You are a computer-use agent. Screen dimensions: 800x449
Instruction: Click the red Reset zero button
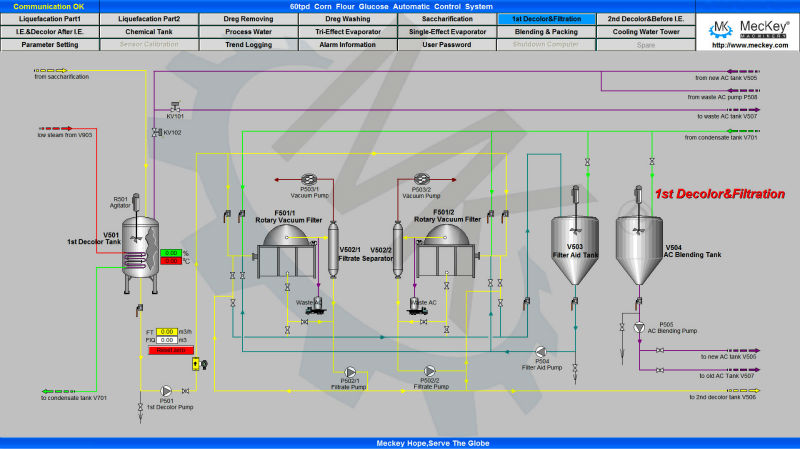click(167, 350)
